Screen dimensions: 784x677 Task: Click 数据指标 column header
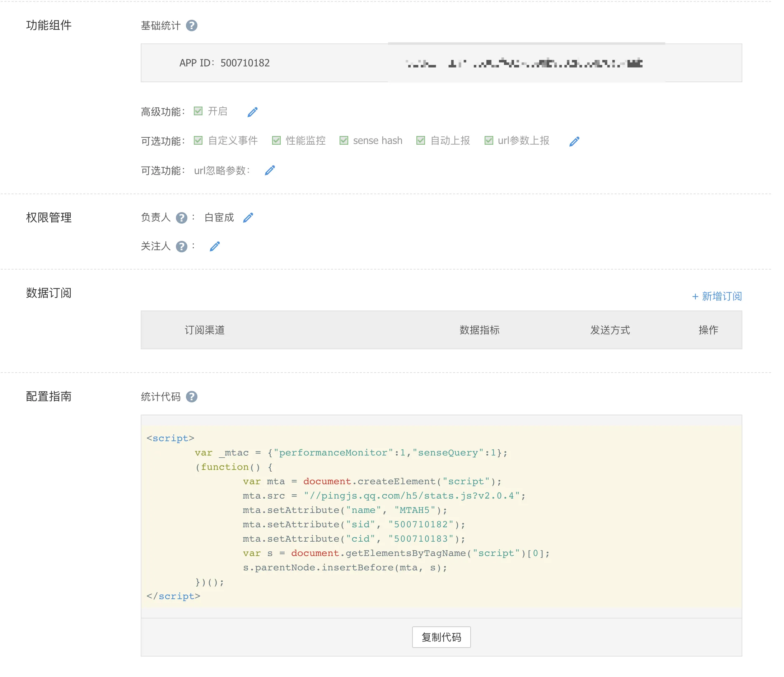(x=479, y=330)
